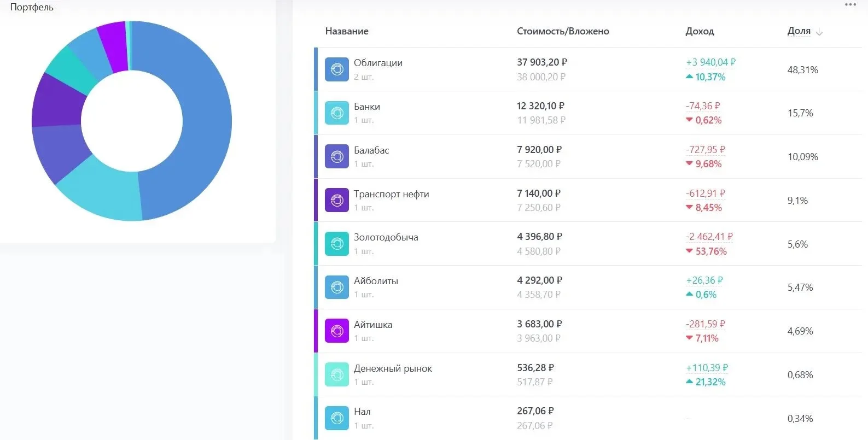Click the share 4,69%
This screenshot has width=868, height=440.
(x=800, y=331)
